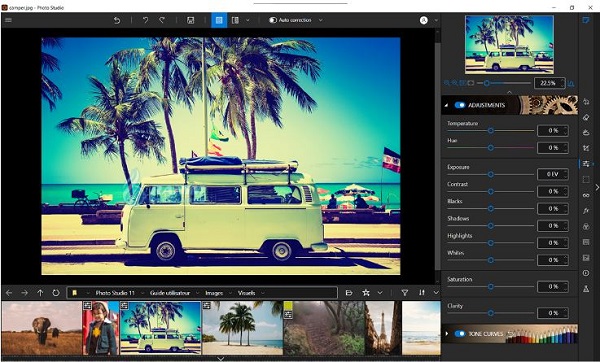Click the tag label icon in browser bar
Screen dimensions: 600x362
[349, 293]
